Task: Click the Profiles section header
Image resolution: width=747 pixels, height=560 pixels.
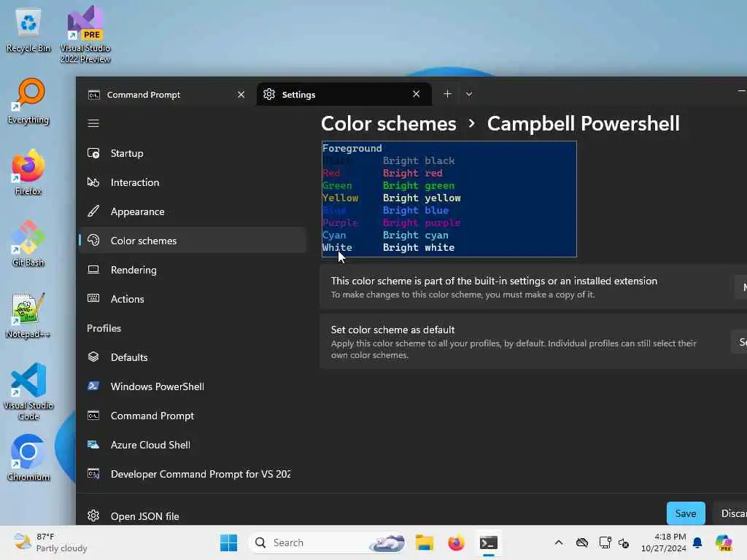Action: [x=104, y=328]
